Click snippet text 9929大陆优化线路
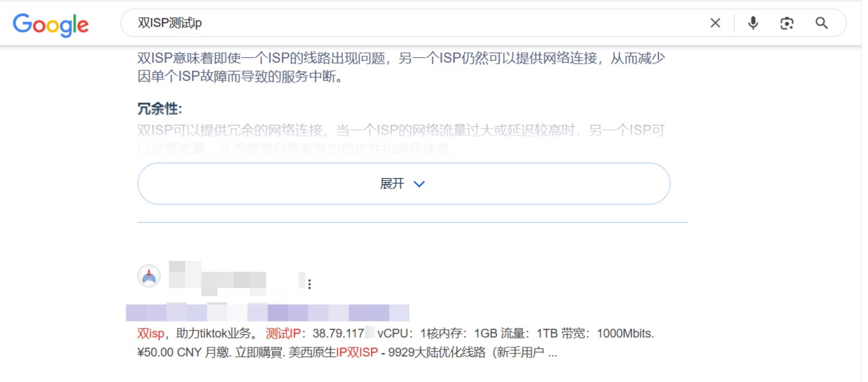Viewport: 868px width, 382px height. [x=437, y=352]
